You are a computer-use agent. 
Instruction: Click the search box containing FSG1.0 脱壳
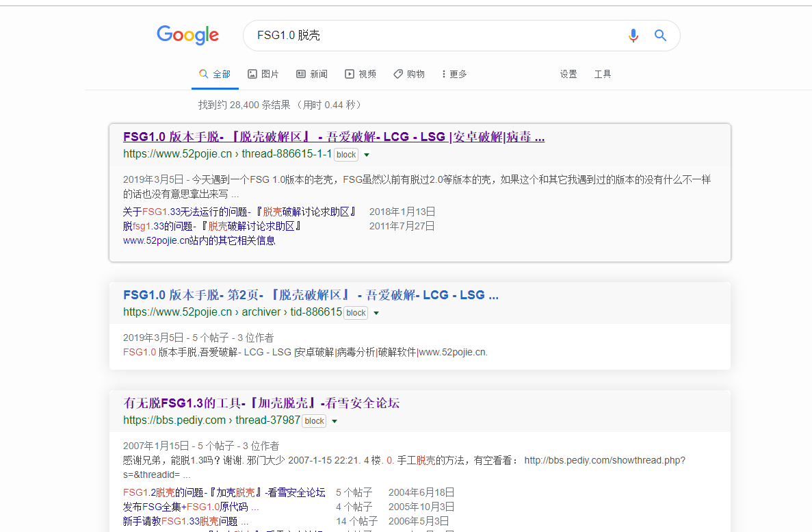(461, 35)
